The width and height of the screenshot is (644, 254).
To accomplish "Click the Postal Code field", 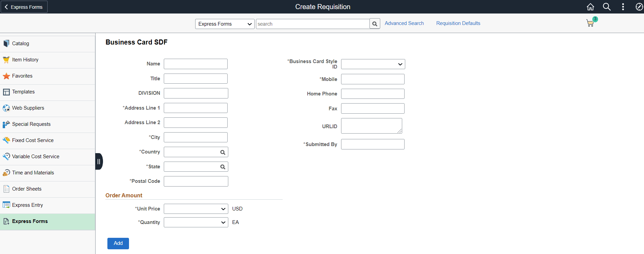I will click(x=196, y=181).
